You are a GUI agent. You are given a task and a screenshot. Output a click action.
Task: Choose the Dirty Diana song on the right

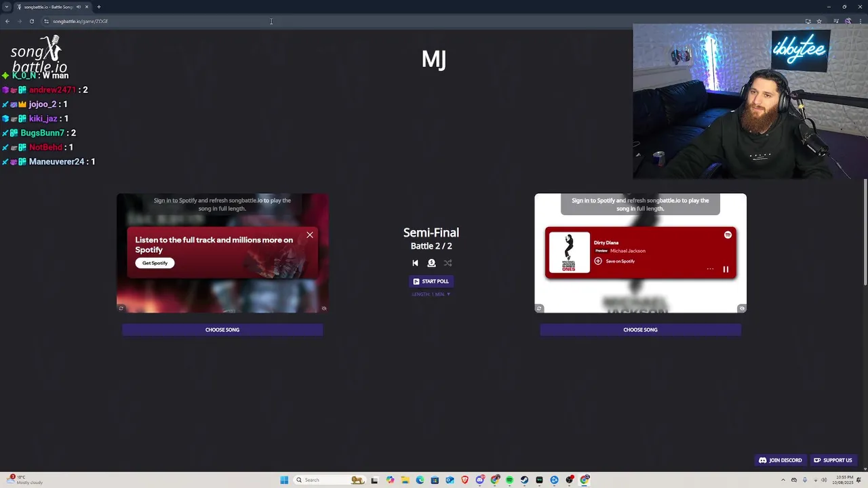point(640,329)
